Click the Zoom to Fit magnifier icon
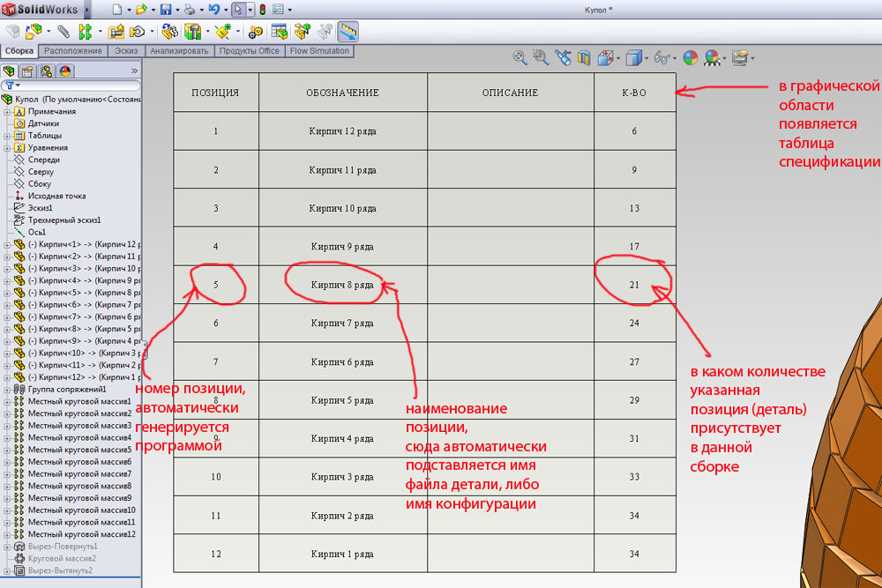 [x=520, y=58]
